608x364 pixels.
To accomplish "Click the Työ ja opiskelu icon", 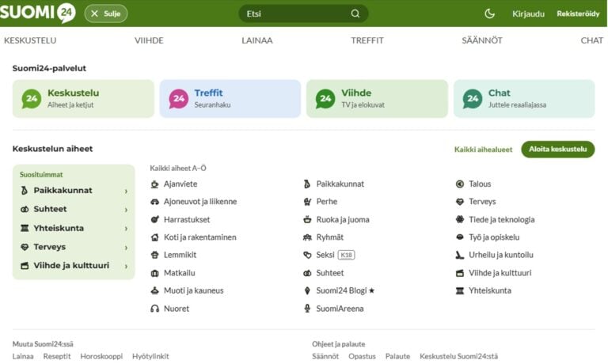I will point(460,237).
